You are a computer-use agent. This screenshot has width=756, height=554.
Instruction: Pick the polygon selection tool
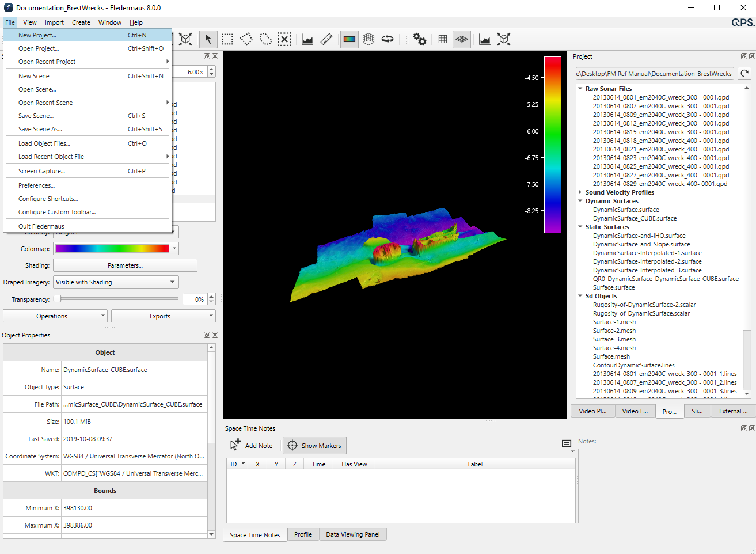(x=246, y=39)
